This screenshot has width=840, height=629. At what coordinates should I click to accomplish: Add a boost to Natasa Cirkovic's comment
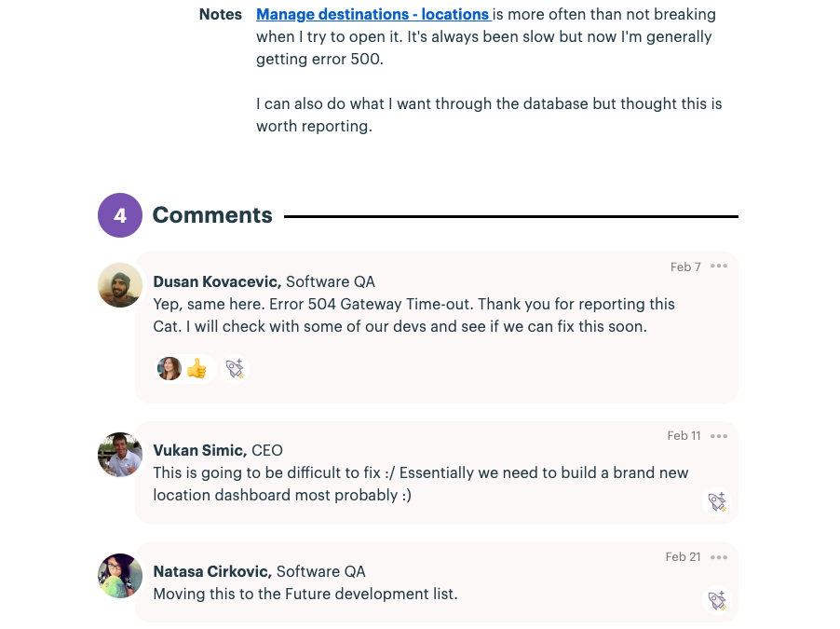coord(717,600)
